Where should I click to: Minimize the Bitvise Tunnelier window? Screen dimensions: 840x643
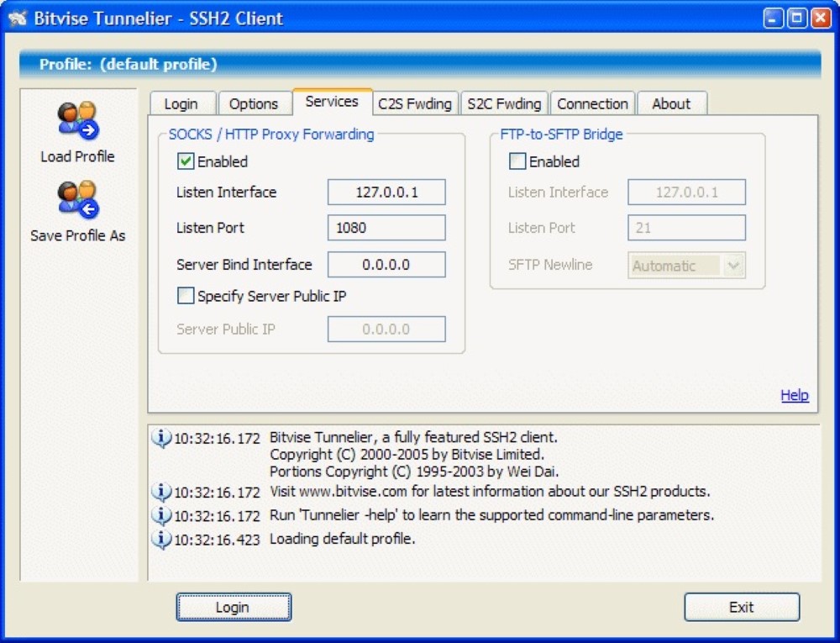[x=773, y=18]
